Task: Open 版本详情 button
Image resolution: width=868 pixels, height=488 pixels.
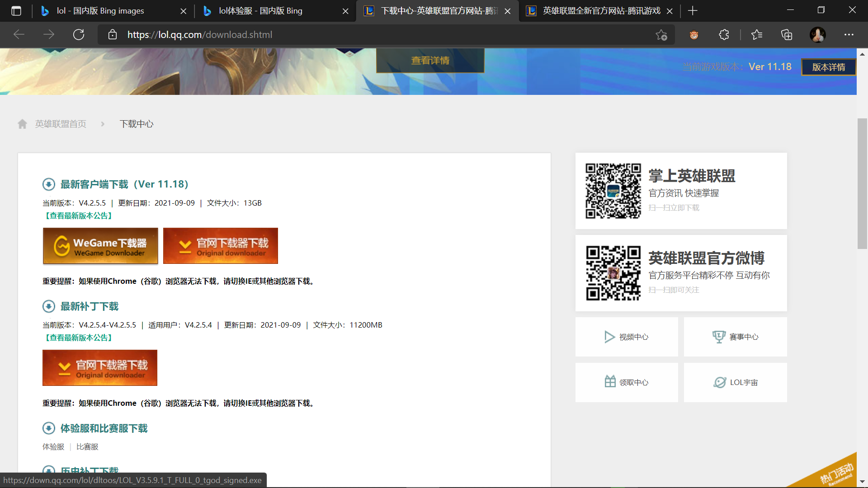Action: [829, 67]
